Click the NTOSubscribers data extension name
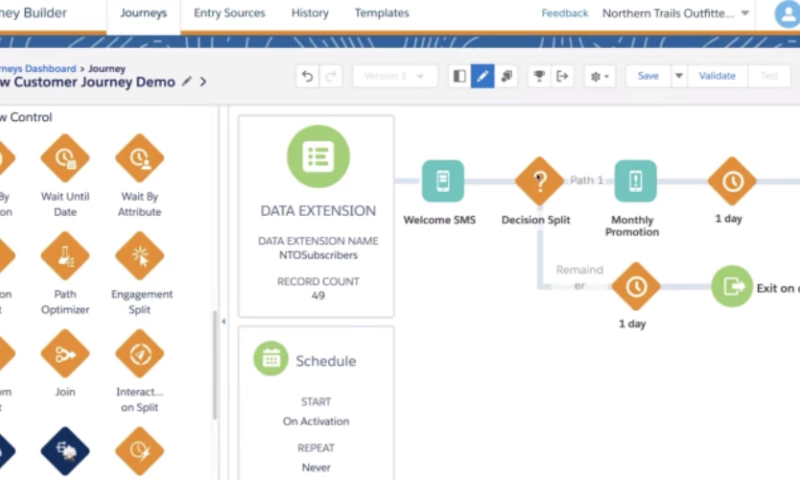The width and height of the screenshot is (800, 480). click(x=318, y=255)
